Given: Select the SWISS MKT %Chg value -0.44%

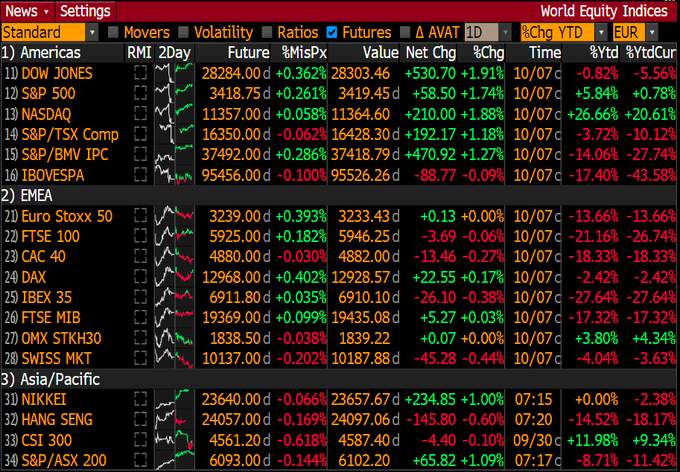Looking at the screenshot, I should 483,358.
